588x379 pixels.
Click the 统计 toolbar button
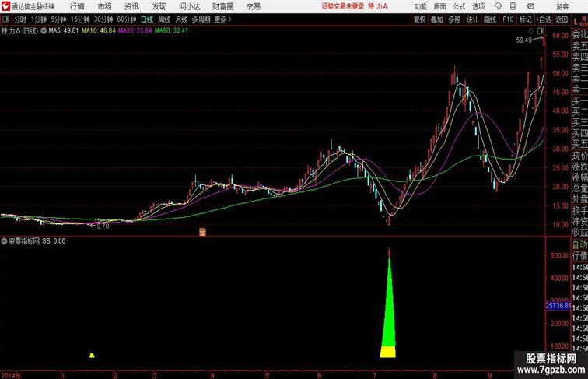coord(472,19)
